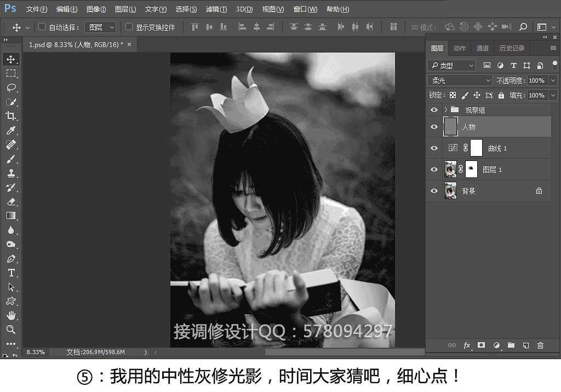The height and width of the screenshot is (392, 561).
Task: Enable the 显示变换控件 checkbox
Action: [129, 26]
